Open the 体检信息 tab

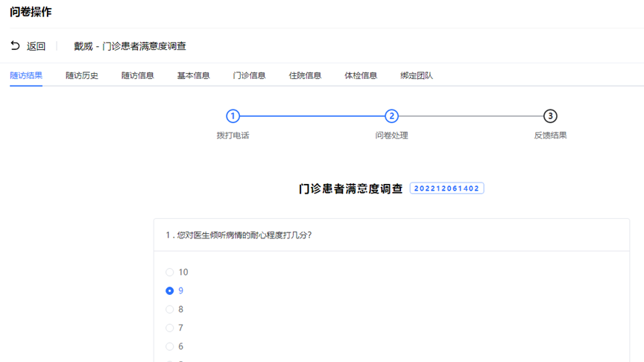[361, 75]
